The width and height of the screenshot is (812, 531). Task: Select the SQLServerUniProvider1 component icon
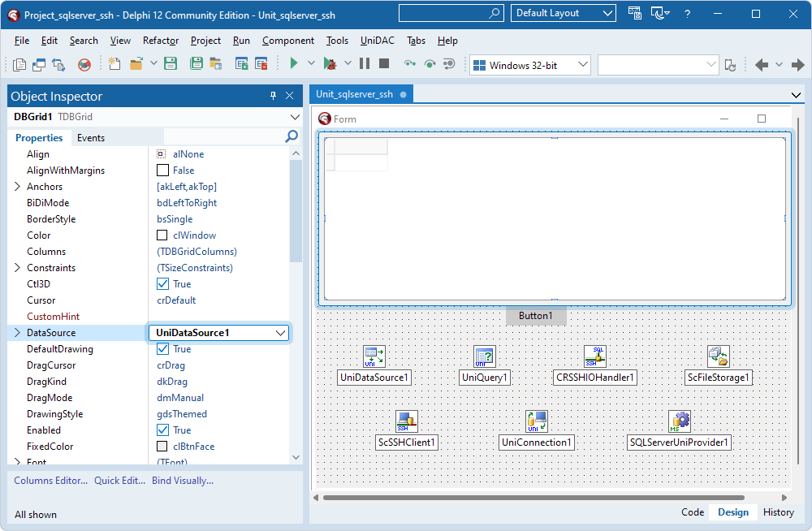[679, 421]
